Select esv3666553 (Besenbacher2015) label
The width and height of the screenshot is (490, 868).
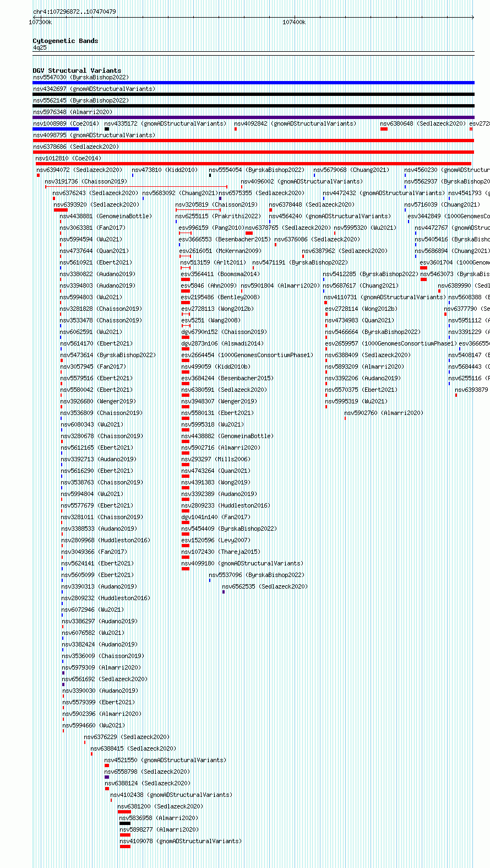pyautogui.click(x=225, y=240)
